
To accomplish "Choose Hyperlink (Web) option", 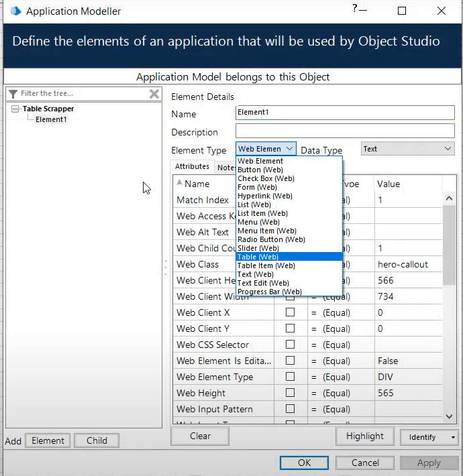I will tap(289, 196).
